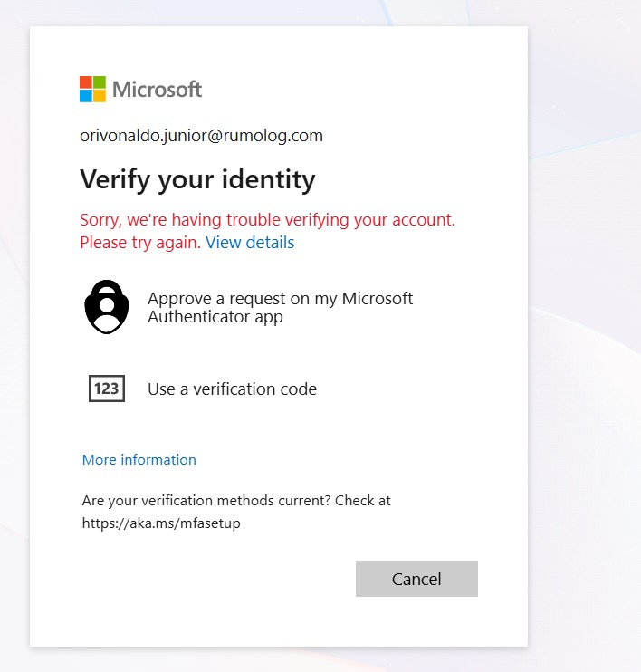Click the Microsoft four-square logo
The image size is (641, 672).
92,89
